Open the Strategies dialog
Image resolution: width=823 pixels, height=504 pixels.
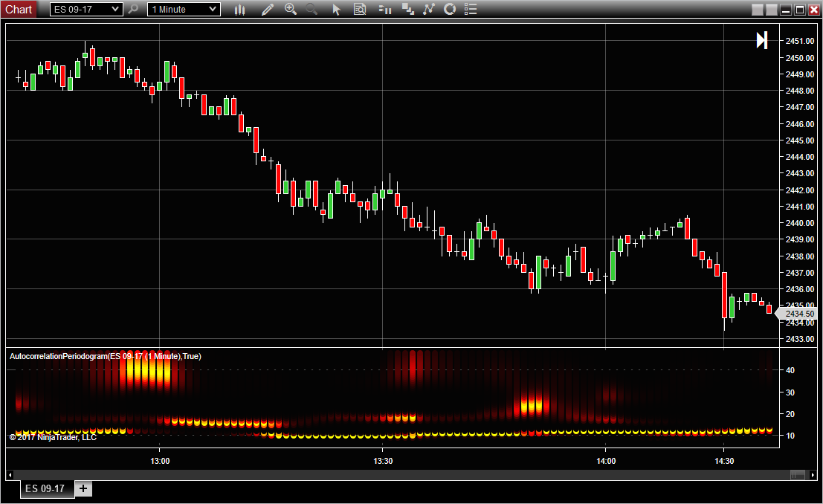point(450,10)
